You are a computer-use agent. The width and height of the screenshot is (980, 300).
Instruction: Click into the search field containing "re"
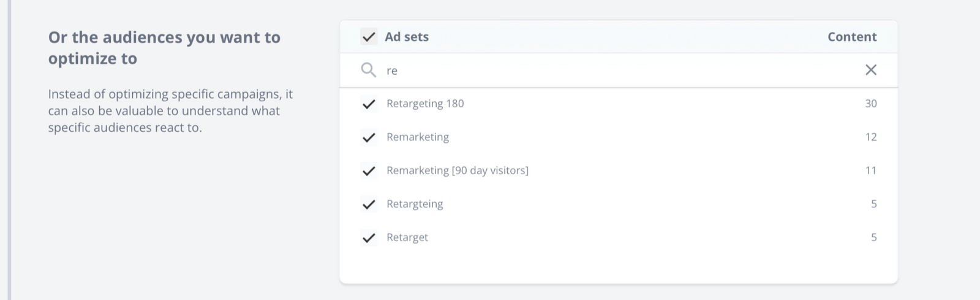(x=619, y=70)
